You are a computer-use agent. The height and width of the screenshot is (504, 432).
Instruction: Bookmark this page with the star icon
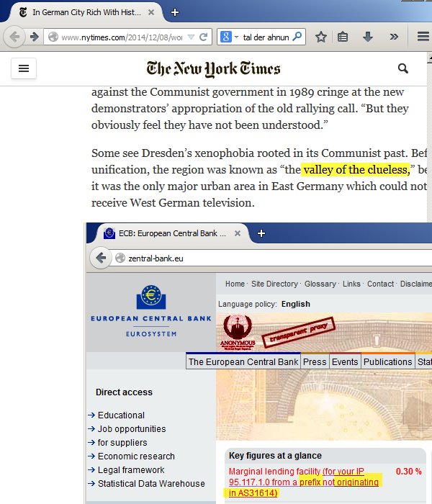tap(321, 37)
